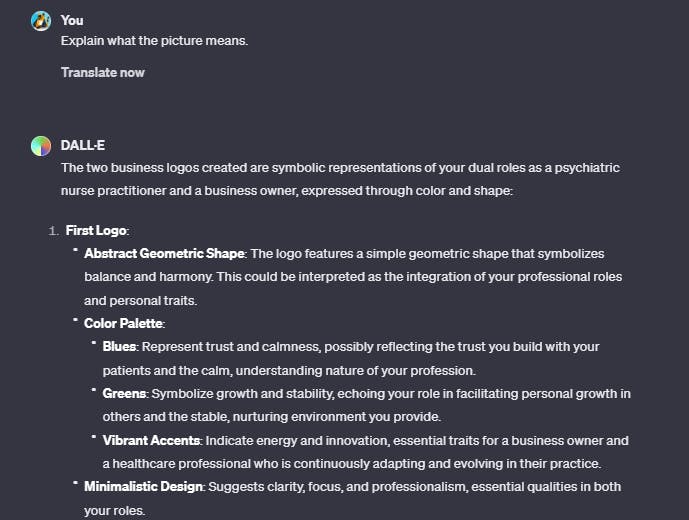Click the "Explain what the picture means" message
689x520 pixels.
click(x=154, y=41)
